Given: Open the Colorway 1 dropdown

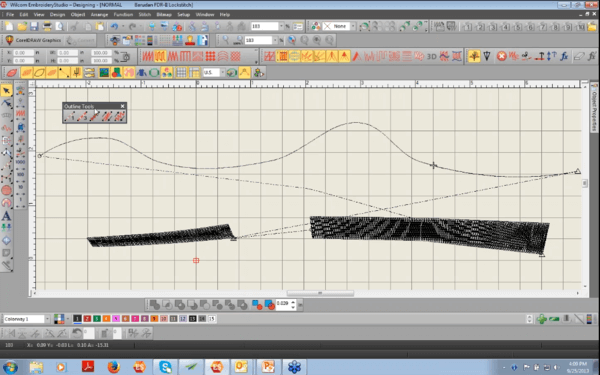Looking at the screenshot, I should pos(47,319).
